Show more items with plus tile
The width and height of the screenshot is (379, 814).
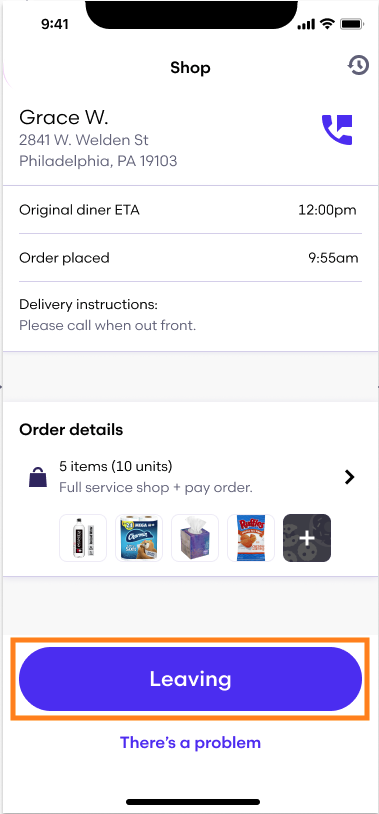coord(307,538)
